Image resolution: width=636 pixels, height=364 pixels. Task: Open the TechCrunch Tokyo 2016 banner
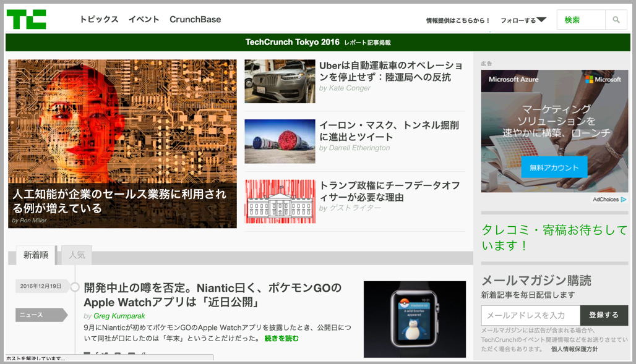pyautogui.click(x=318, y=42)
